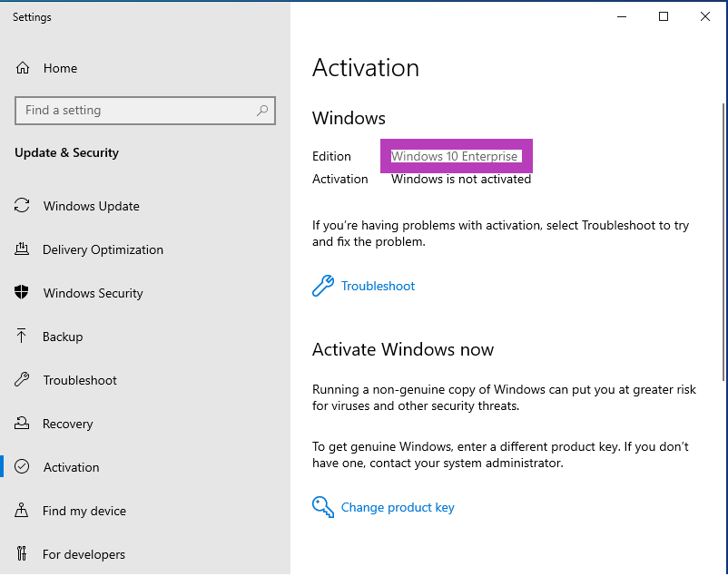Click the Recovery icon
The width and height of the screenshot is (728, 576).
pyautogui.click(x=22, y=423)
